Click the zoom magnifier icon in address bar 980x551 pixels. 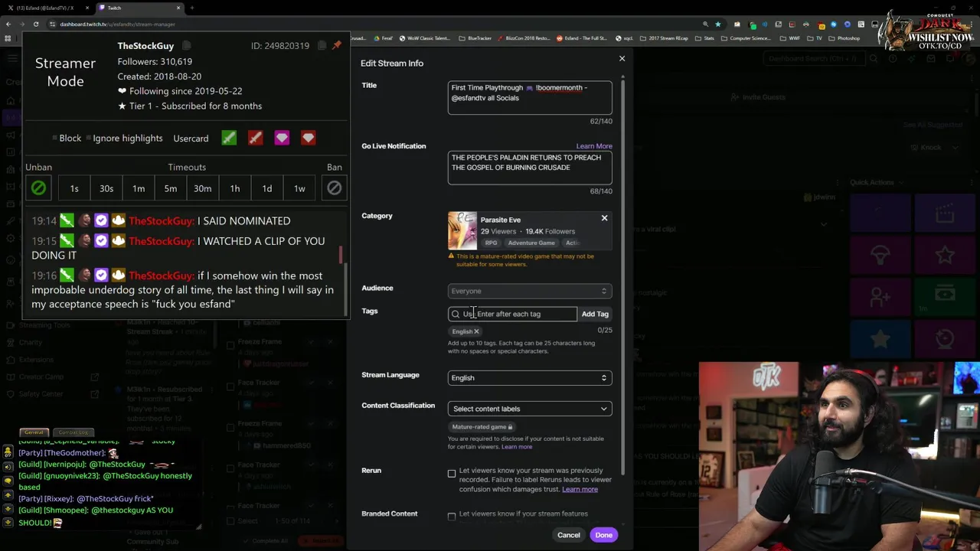(704, 24)
